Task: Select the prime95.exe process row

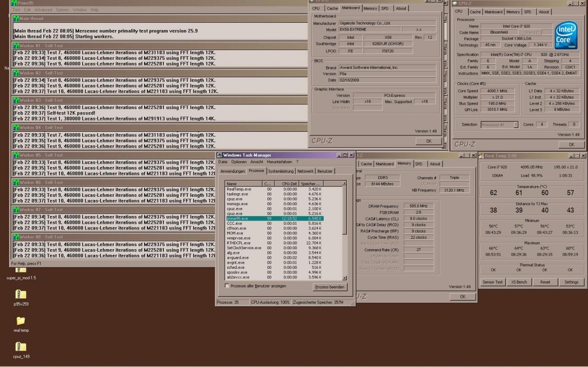Action: coord(274,218)
